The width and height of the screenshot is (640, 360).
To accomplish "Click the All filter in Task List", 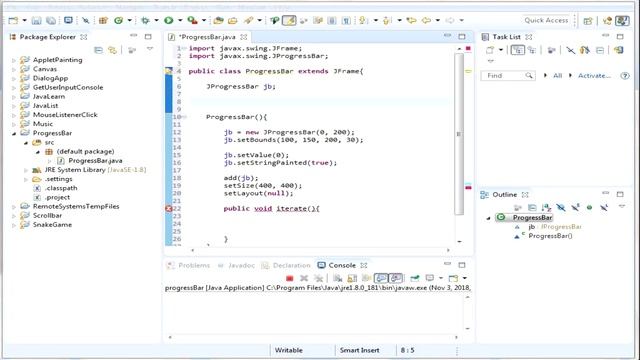I will pos(558,76).
